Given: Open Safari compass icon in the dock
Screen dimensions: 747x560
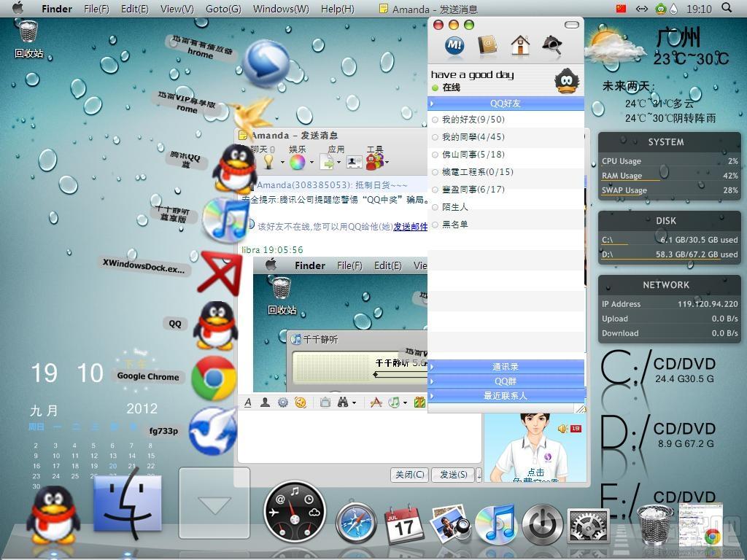Looking at the screenshot, I should [356, 522].
